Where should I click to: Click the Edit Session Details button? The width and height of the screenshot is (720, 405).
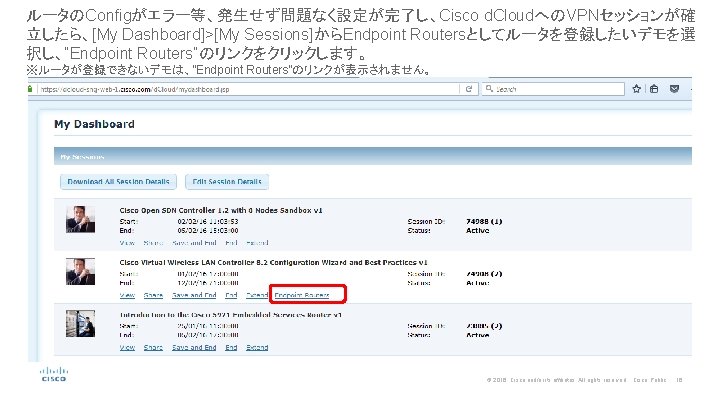tap(227, 181)
